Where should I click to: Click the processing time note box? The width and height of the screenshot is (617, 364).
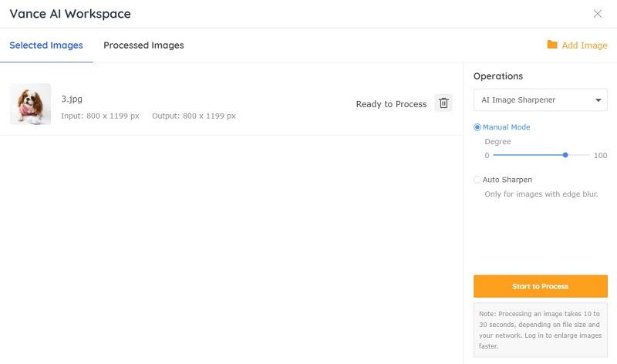click(x=541, y=330)
